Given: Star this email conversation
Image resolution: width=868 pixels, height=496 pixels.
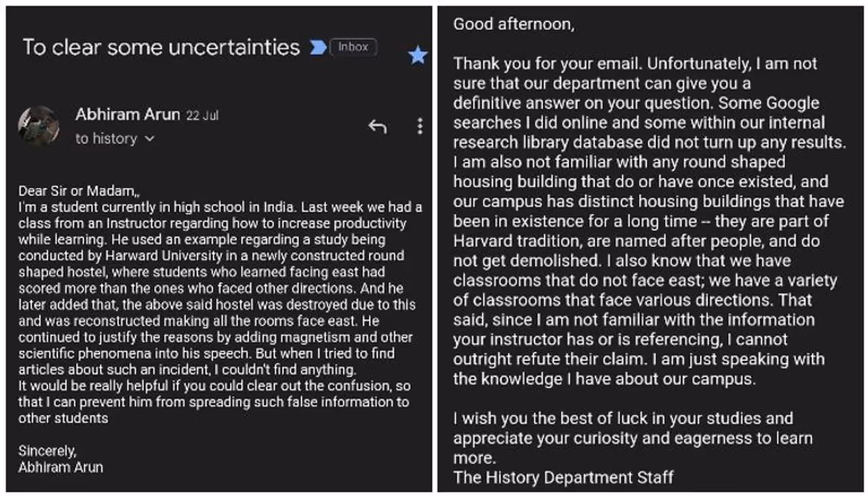Looking at the screenshot, I should click(x=418, y=56).
